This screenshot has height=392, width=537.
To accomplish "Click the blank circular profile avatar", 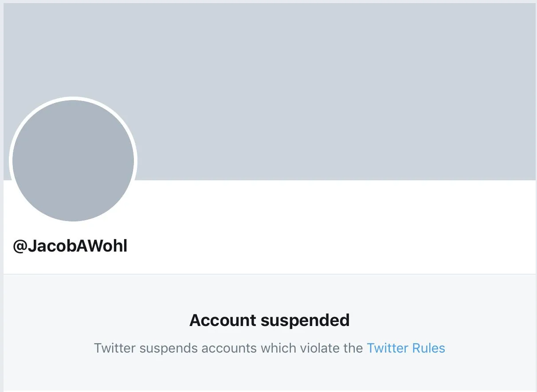I will pyautogui.click(x=73, y=160).
